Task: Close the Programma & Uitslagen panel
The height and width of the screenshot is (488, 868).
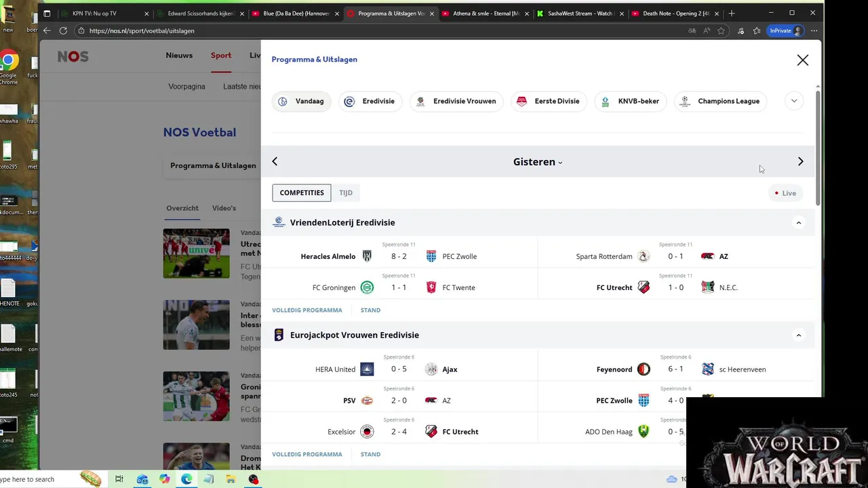Action: click(802, 60)
